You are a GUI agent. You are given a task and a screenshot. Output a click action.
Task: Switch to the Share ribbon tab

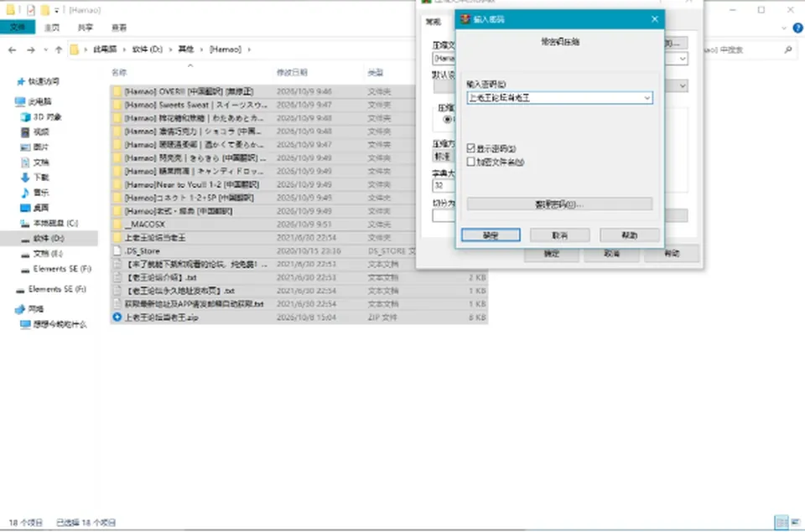click(x=86, y=28)
